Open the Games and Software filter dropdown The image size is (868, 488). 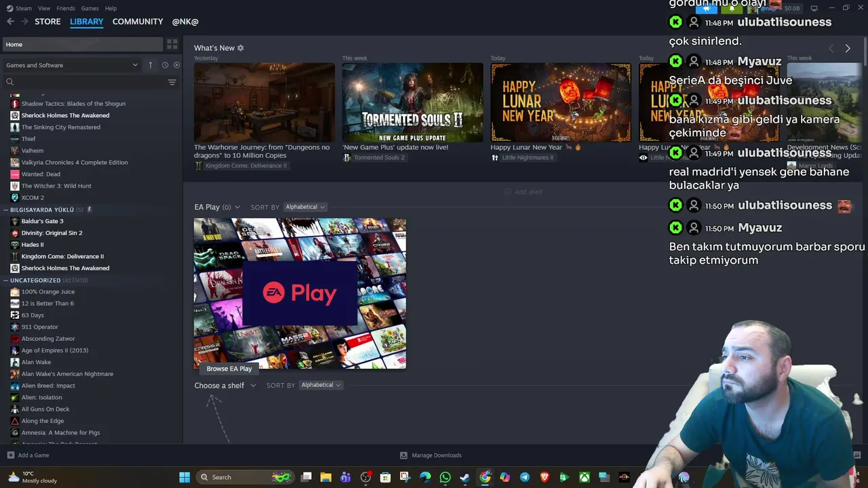(71, 65)
